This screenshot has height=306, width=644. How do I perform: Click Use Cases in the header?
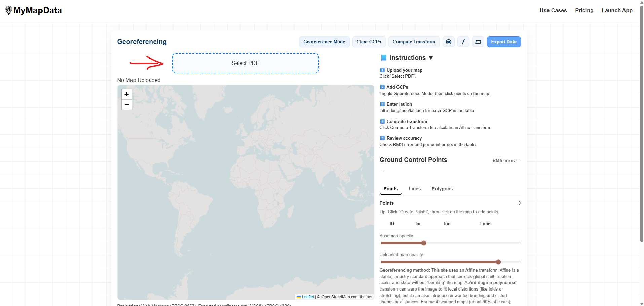pyautogui.click(x=553, y=10)
